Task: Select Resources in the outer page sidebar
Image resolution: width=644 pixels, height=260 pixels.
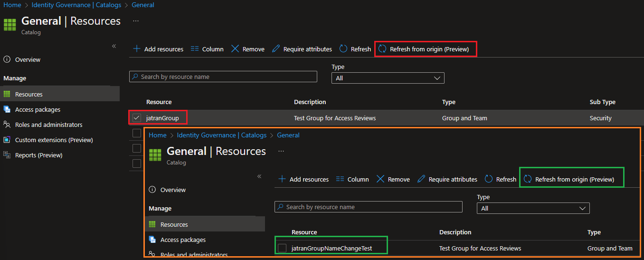Action: (x=60, y=94)
